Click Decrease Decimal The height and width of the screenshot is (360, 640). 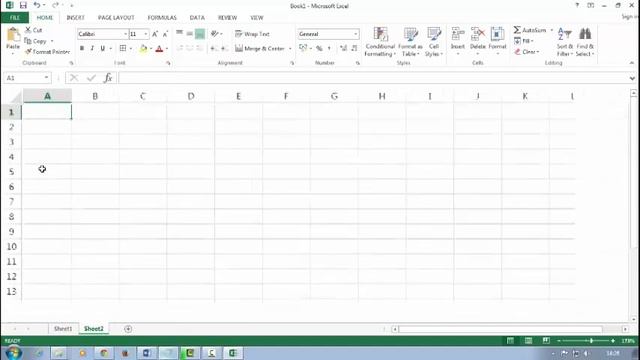point(354,49)
